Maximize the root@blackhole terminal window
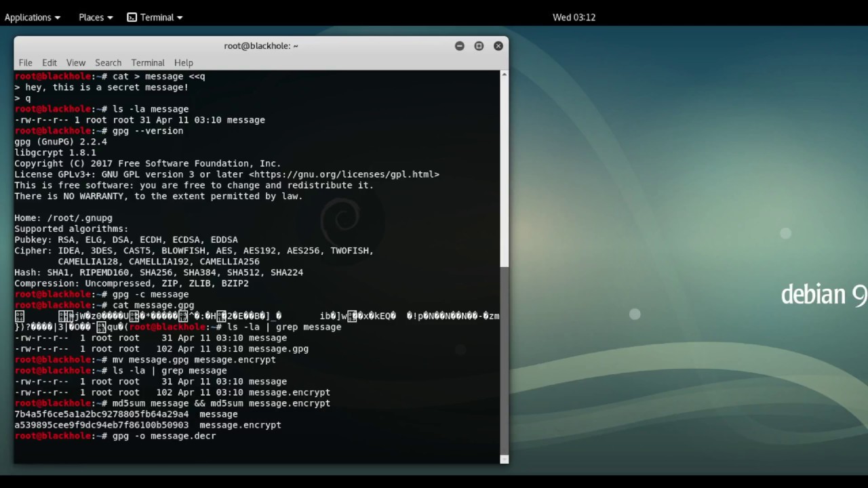868x488 pixels. (x=479, y=45)
